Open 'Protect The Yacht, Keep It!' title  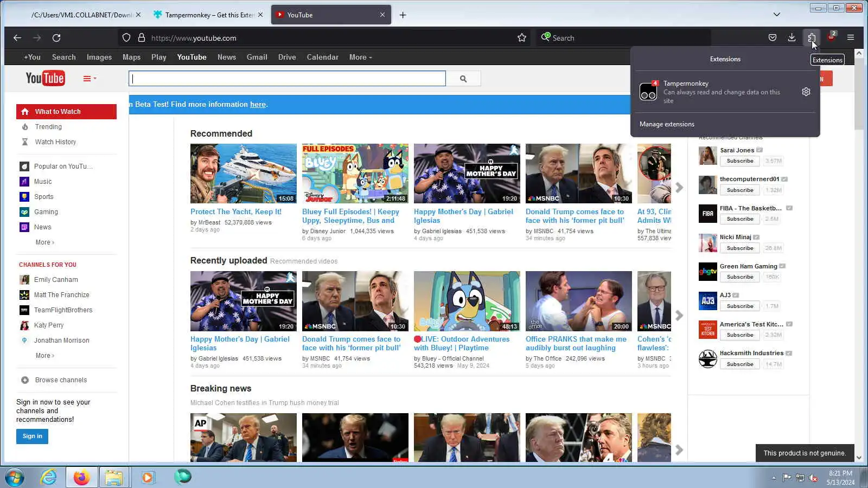236,212
